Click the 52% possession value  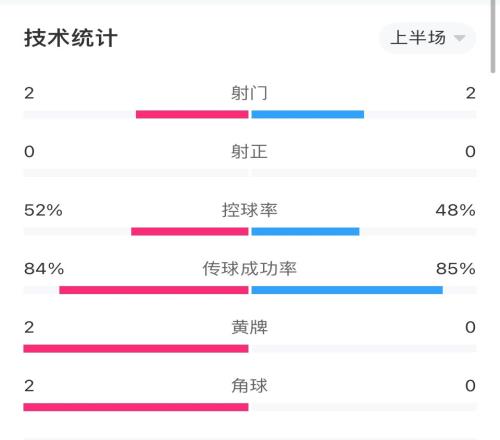(x=43, y=210)
